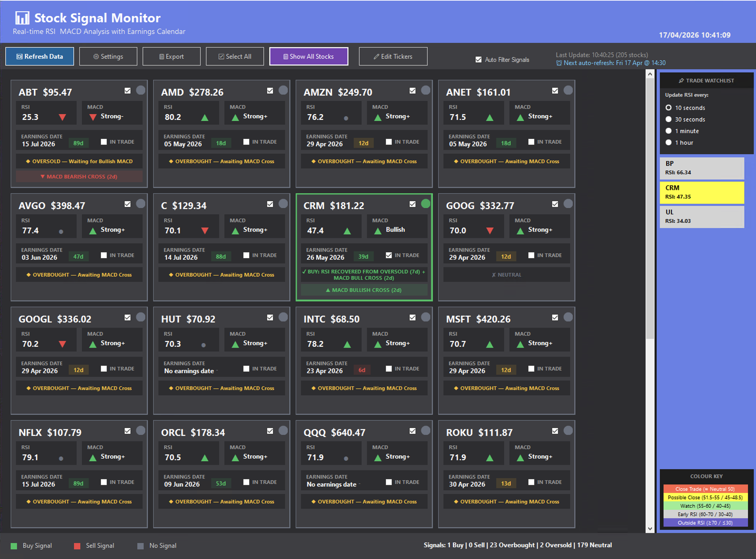This screenshot has height=559, width=756.
Task: Click the yellow Possible Close colour key swatch
Action: click(705, 497)
